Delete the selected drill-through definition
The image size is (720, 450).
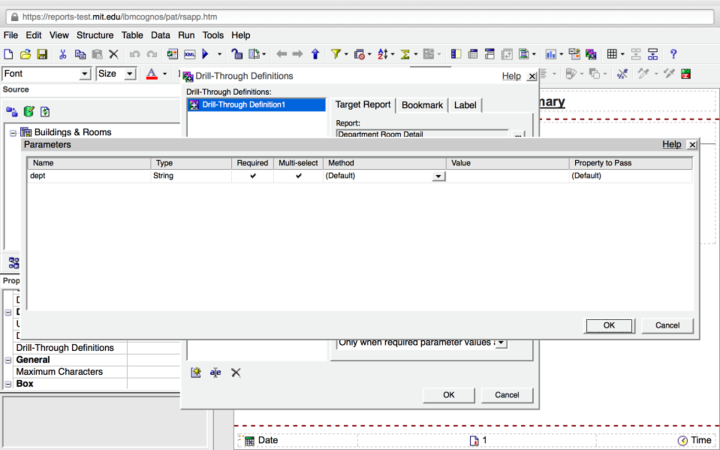pos(236,372)
